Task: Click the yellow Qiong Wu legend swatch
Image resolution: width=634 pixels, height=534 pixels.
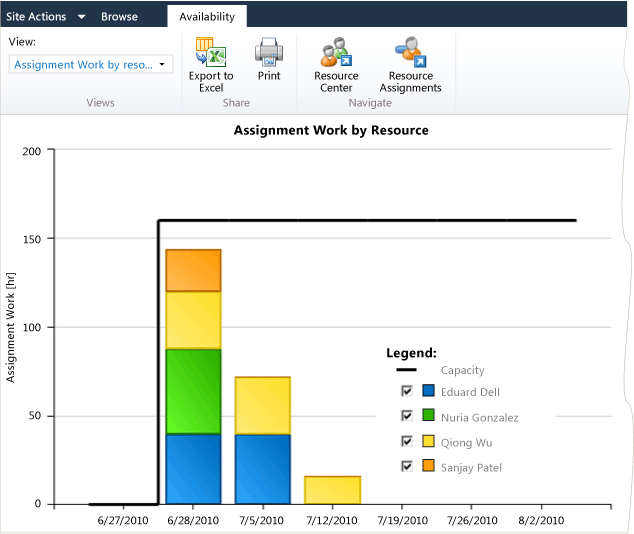Action: (x=428, y=441)
